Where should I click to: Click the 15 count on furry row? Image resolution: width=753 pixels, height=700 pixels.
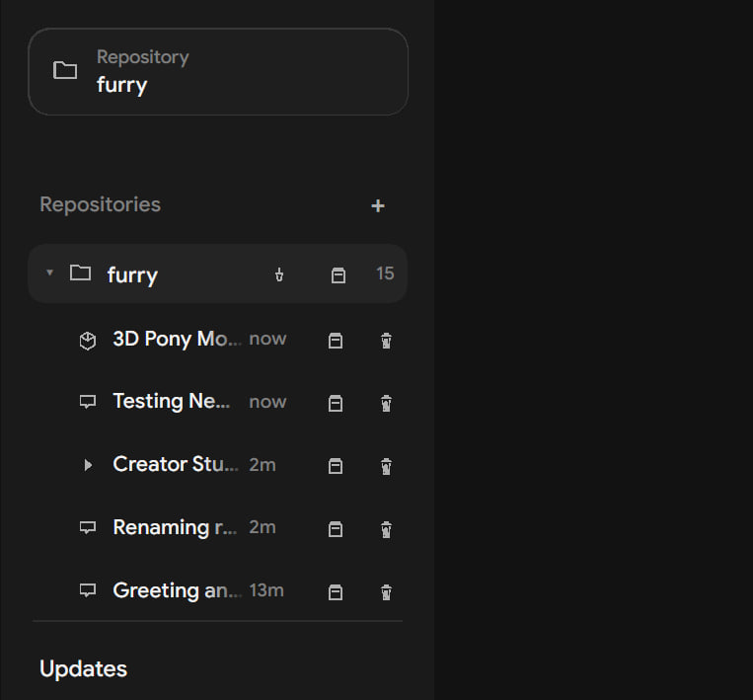coord(385,273)
